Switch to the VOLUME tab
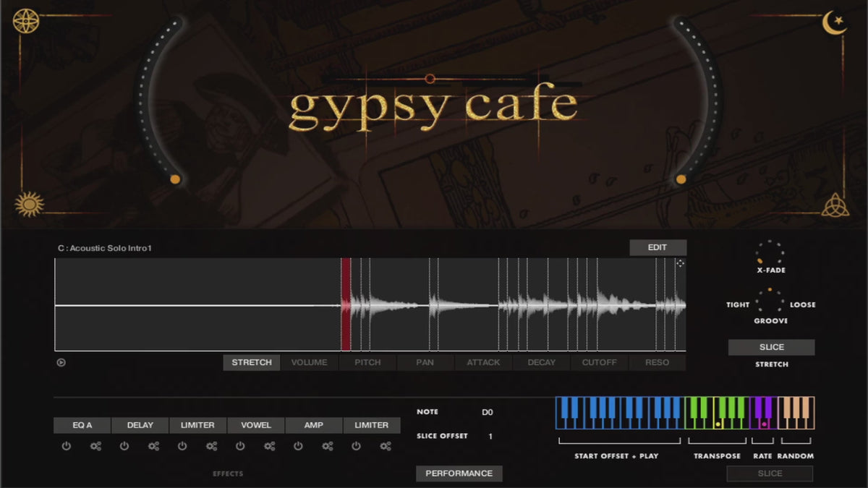Image resolution: width=868 pixels, height=488 pixels. pos(309,362)
